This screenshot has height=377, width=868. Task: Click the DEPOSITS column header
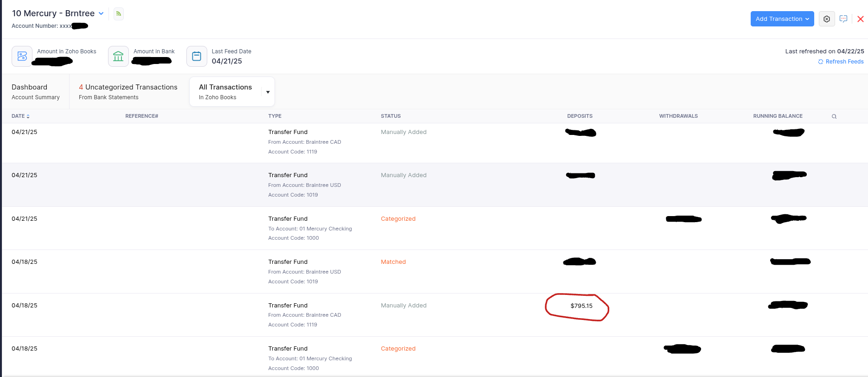(580, 116)
